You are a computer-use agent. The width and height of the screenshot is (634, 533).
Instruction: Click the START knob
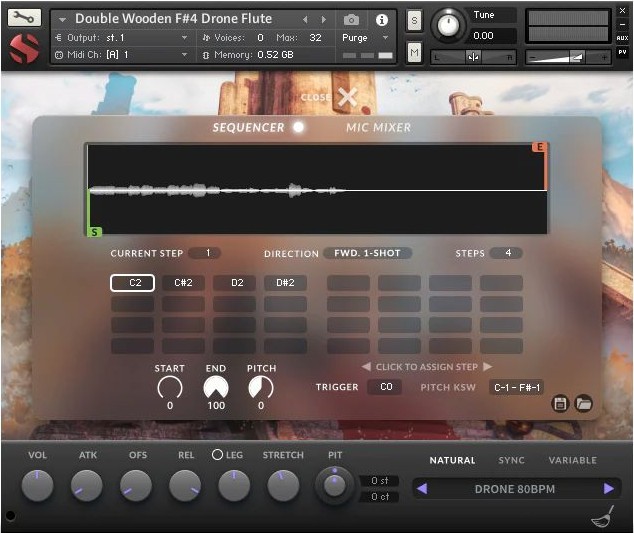(169, 387)
